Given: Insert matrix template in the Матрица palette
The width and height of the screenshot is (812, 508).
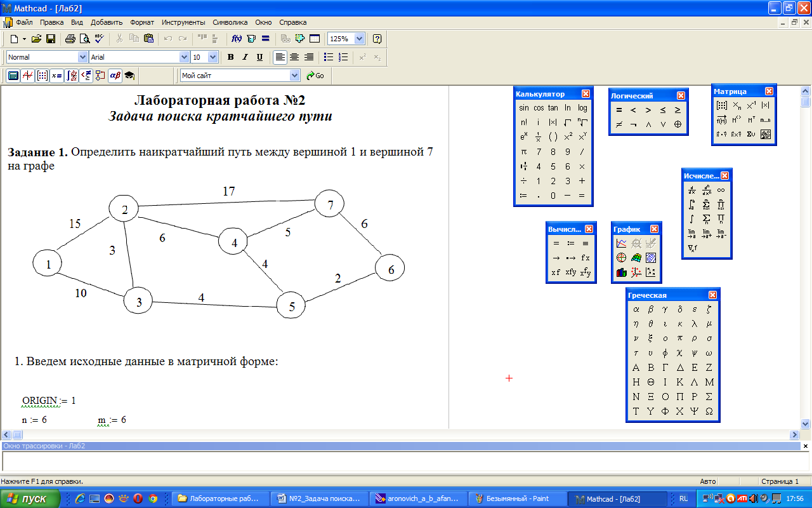Looking at the screenshot, I should tap(721, 105).
